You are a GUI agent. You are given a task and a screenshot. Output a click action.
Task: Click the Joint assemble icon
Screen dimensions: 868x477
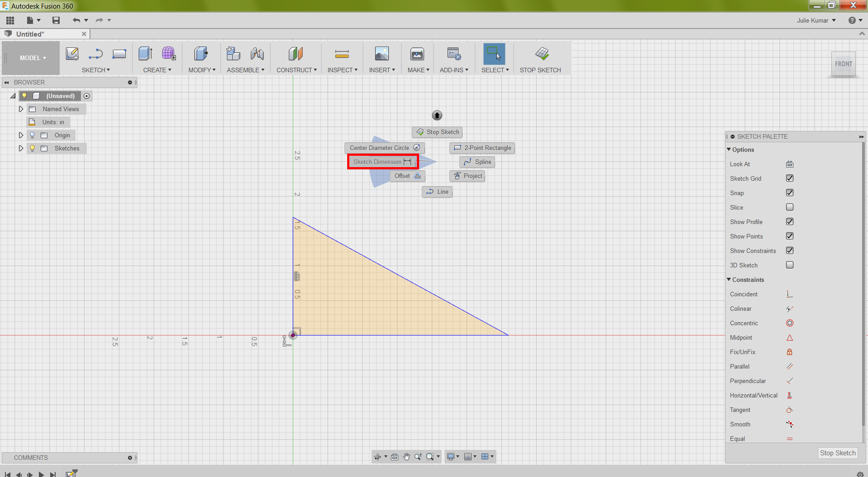257,54
